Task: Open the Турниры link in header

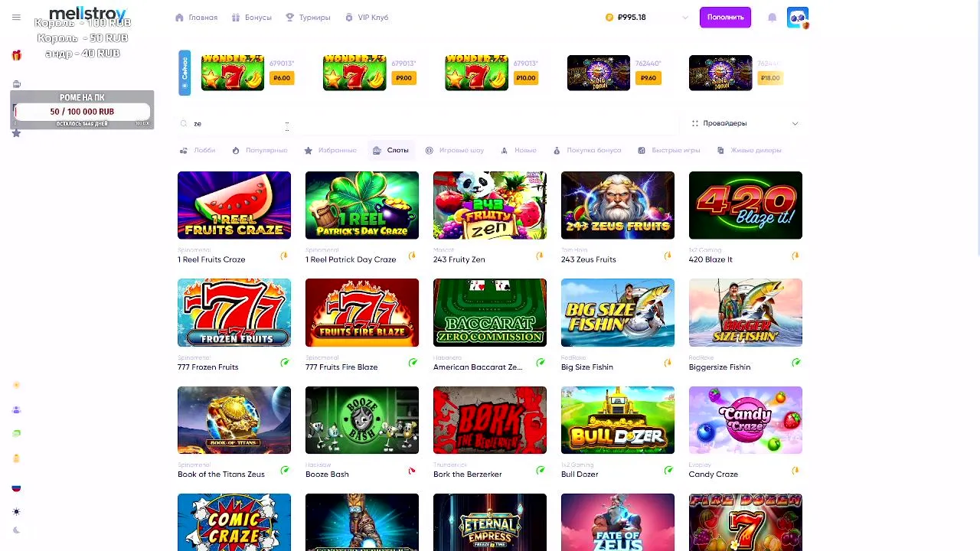Action: pyautogui.click(x=308, y=17)
